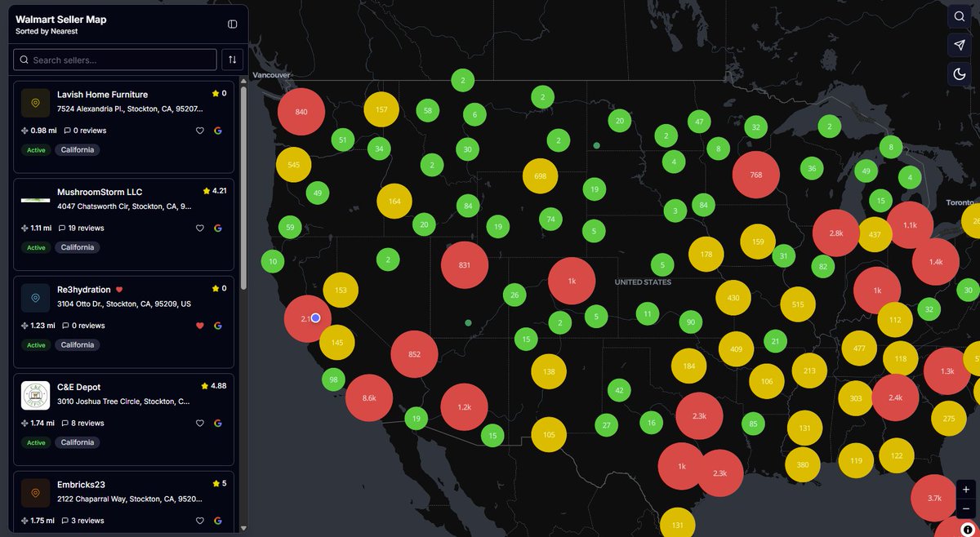
Task: Click the red 1.2k cluster
Action: click(x=464, y=406)
